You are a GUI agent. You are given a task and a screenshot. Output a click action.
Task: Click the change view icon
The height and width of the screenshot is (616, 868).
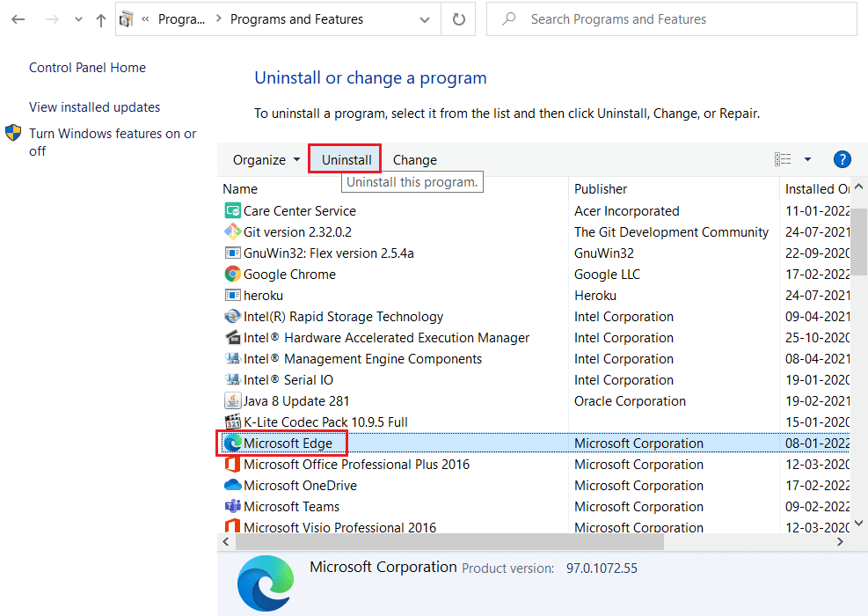[783, 159]
